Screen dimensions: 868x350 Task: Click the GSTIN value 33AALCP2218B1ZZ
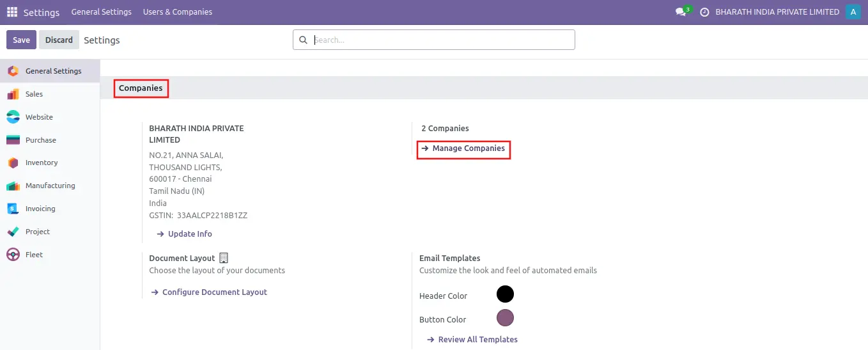click(212, 216)
